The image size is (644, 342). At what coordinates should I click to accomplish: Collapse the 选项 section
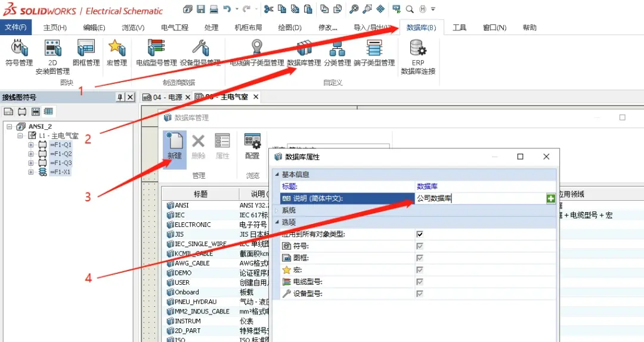[277, 222]
